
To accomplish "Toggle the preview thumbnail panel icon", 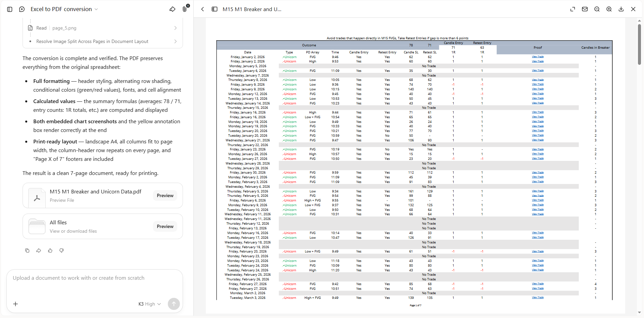I will click(215, 9).
